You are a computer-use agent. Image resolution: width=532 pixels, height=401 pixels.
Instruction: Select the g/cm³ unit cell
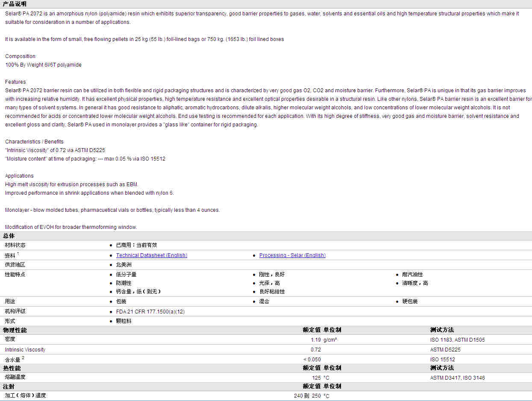[x=330, y=340]
